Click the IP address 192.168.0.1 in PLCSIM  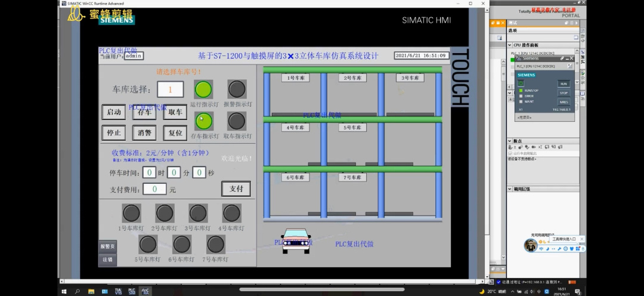[562, 110]
